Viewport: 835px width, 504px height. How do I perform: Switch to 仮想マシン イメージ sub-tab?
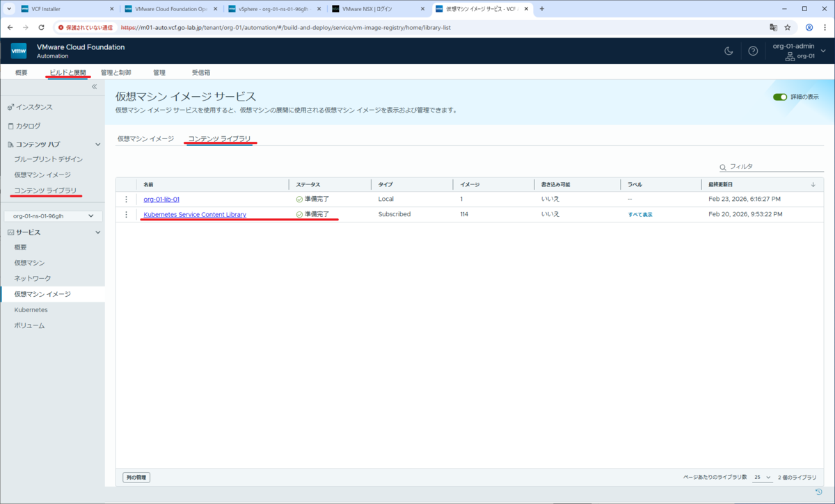(x=145, y=139)
